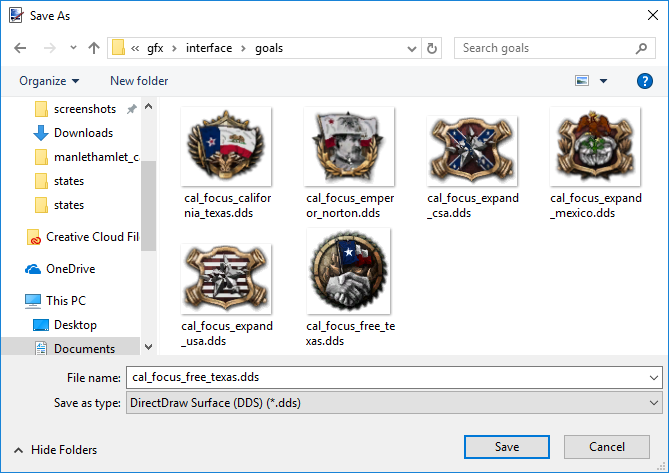Click the navigation pane scrollbar thumb

pos(148,206)
